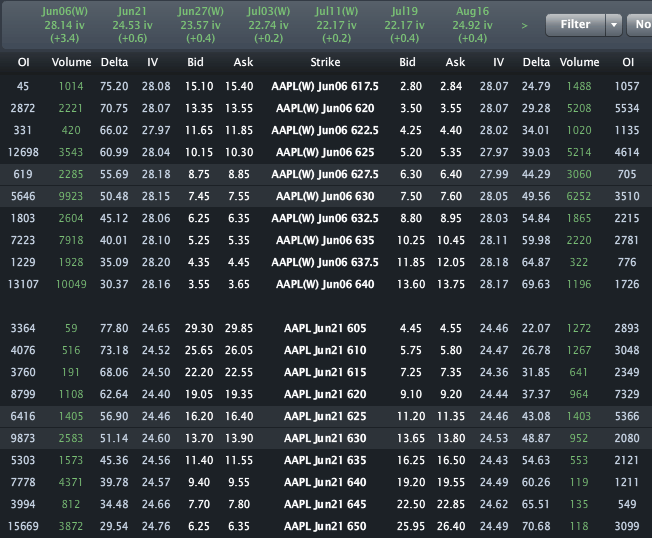
Task: Select the AAPL Jun21 650 strike
Action: (x=325, y=527)
